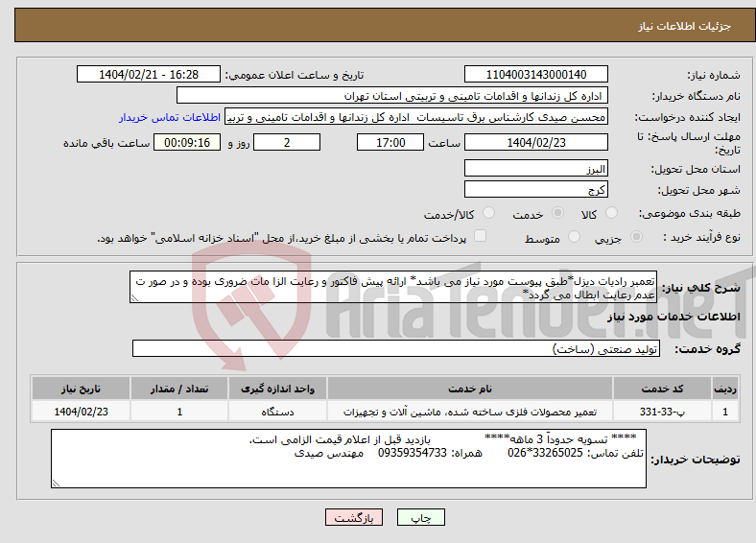Image resolution: width=756 pixels, height=543 pixels.
Task: Click the کد خدمت column header
Action: 663,389
